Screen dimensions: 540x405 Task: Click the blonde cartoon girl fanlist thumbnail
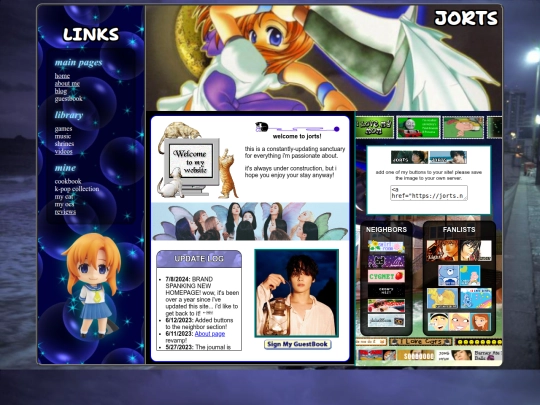click(x=459, y=322)
